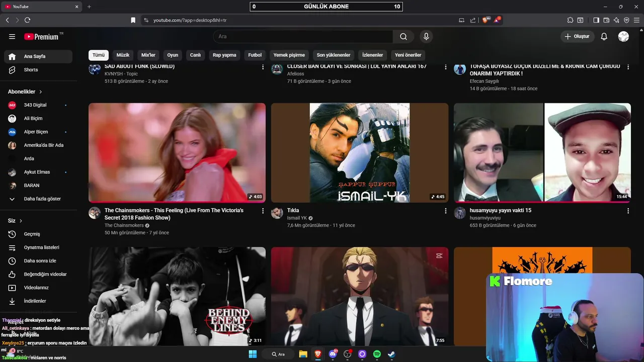Open Amerika'da Bir Ada subscription
Screen dimensions: 644x362
coord(38,145)
